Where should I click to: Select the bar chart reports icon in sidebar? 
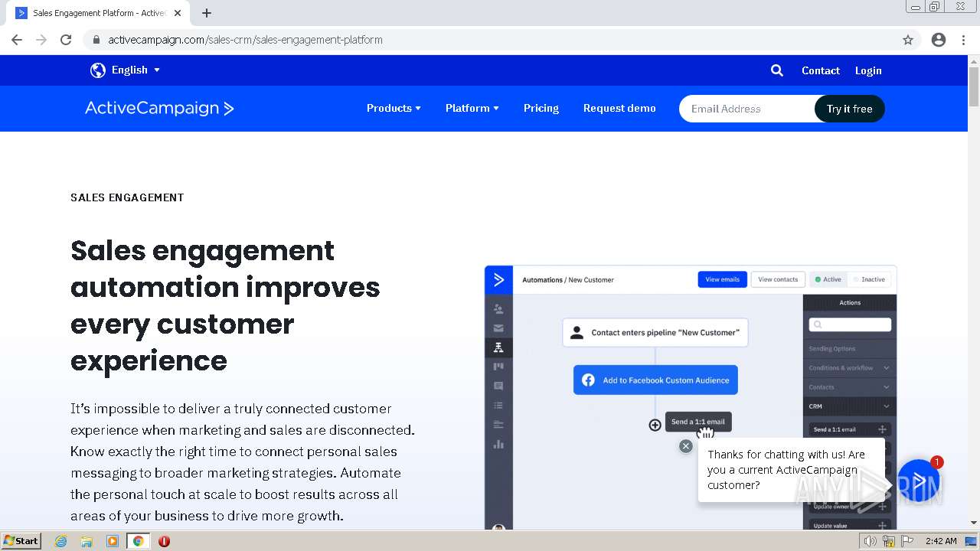click(498, 444)
